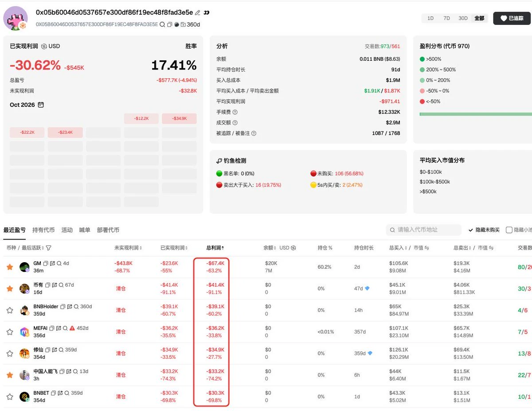Copy BNBET token address
The width and height of the screenshot is (532, 411).
53,393
